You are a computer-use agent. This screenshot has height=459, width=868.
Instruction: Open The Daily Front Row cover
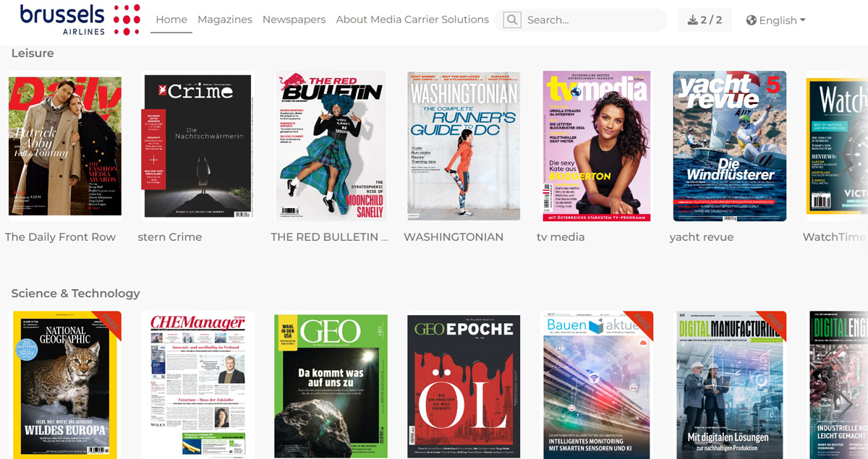[x=65, y=145]
